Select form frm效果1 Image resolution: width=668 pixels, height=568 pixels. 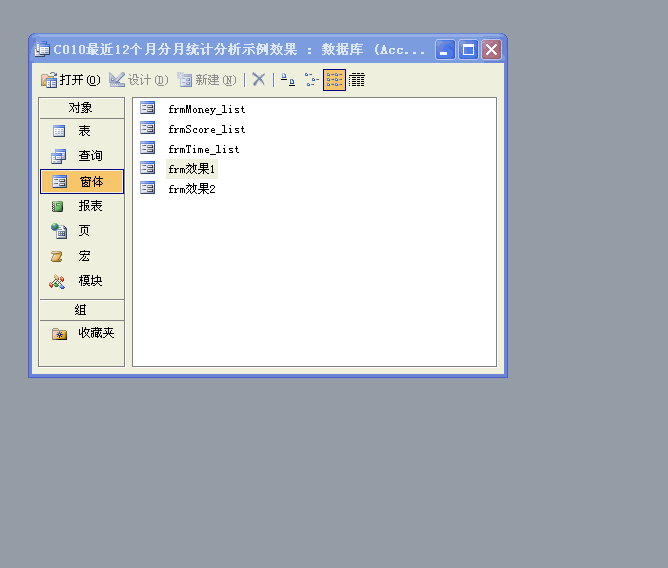tap(192, 169)
